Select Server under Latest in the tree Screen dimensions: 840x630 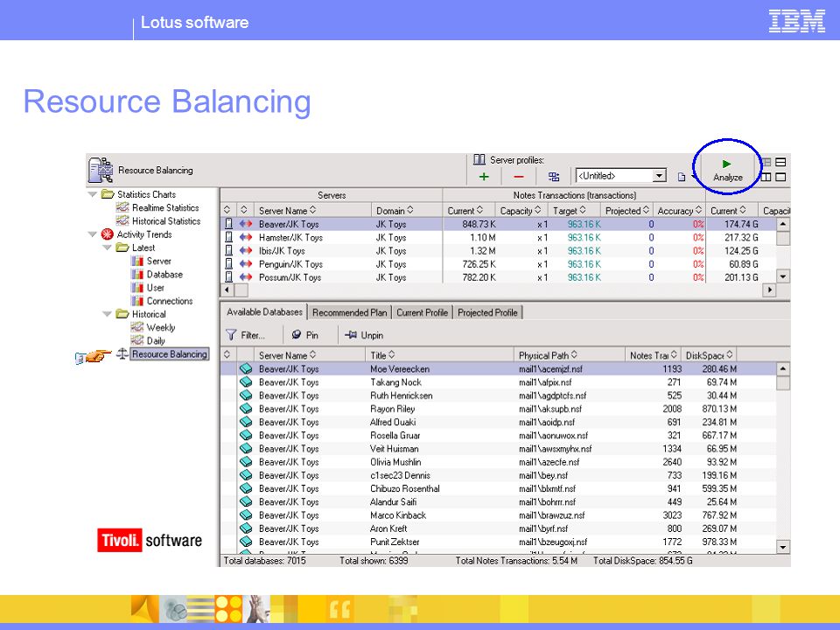coord(158,261)
